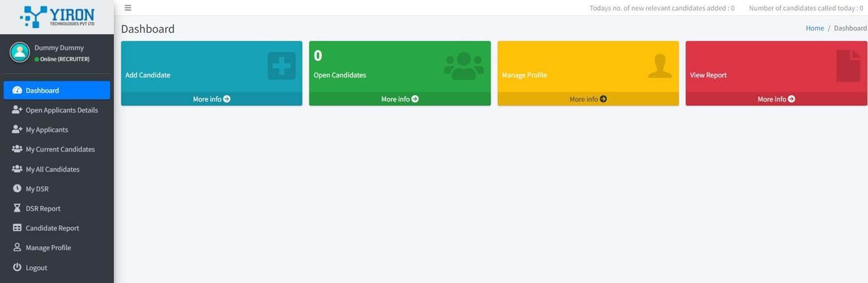This screenshot has height=283, width=868.
Task: Click the Yiron Technologies logo
Action: pyautogui.click(x=57, y=17)
